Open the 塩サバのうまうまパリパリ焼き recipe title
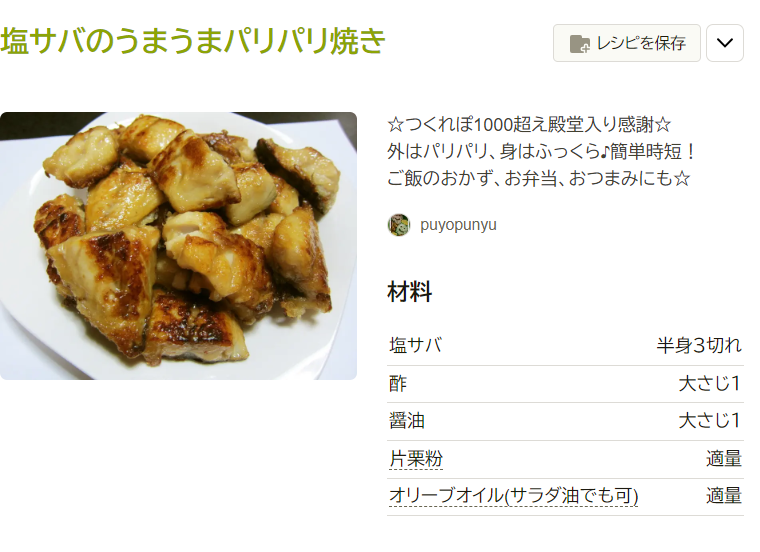 point(193,40)
